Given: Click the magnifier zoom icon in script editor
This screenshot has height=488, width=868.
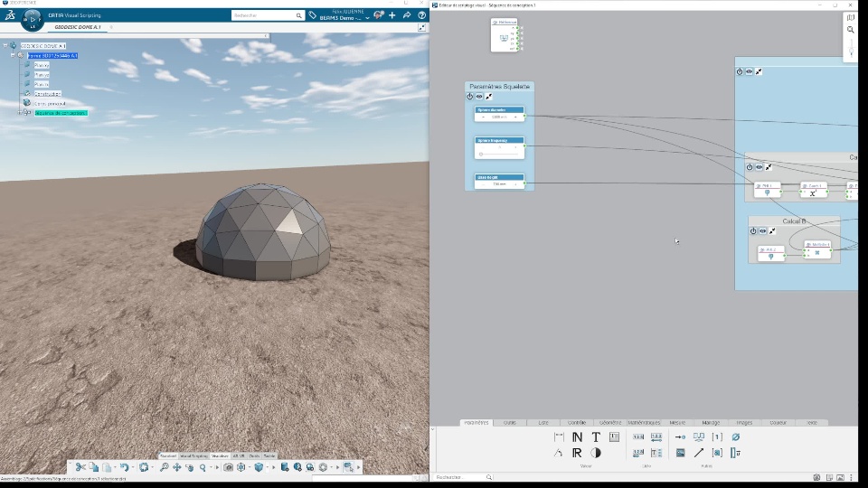Looking at the screenshot, I should 851,29.
